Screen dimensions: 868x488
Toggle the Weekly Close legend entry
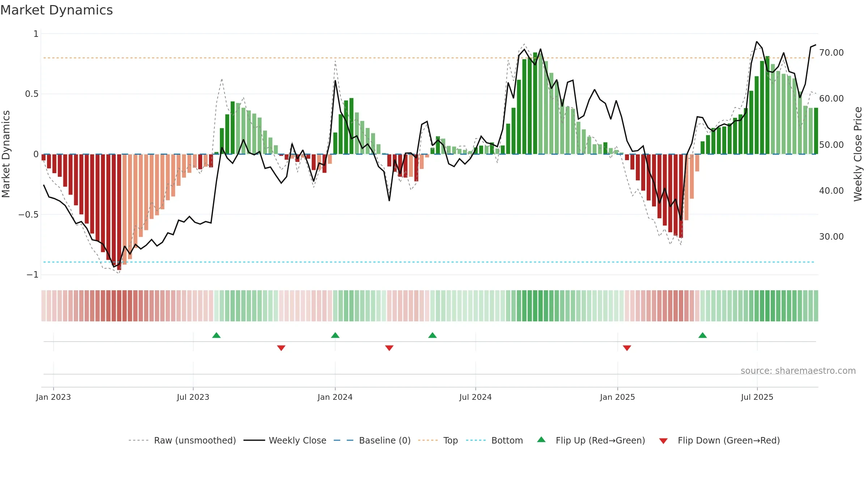[285, 440]
